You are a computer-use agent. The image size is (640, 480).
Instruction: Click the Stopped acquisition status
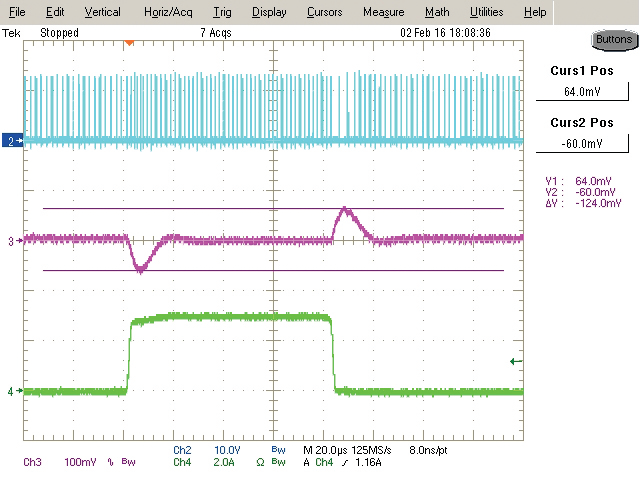[x=60, y=33]
